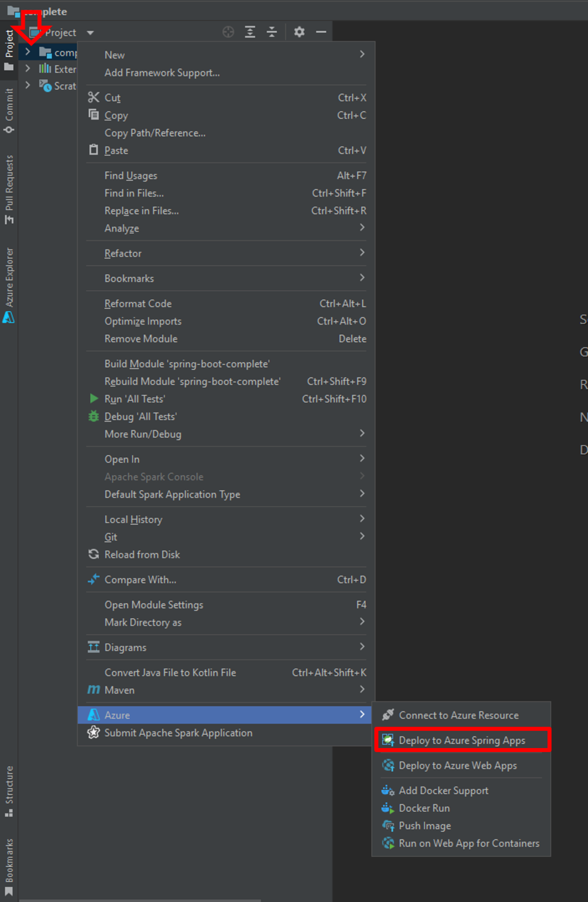The image size is (588, 902).
Task: Click the Add Docker Support icon
Action: (x=388, y=790)
